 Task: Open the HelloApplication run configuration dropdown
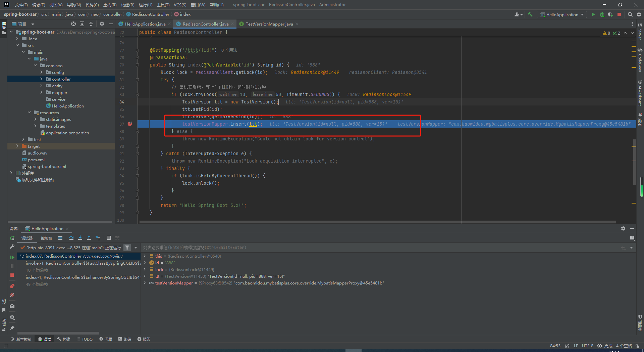562,14
